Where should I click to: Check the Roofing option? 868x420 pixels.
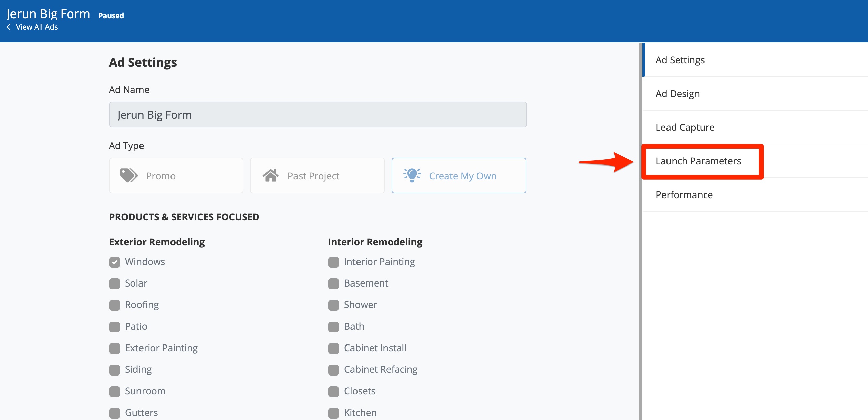[x=115, y=305]
